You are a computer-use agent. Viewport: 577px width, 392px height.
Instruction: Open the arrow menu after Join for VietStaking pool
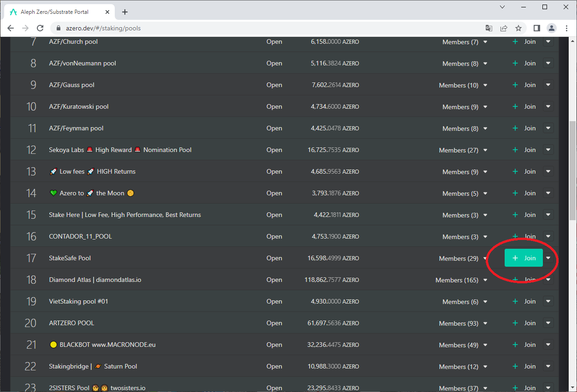(548, 301)
